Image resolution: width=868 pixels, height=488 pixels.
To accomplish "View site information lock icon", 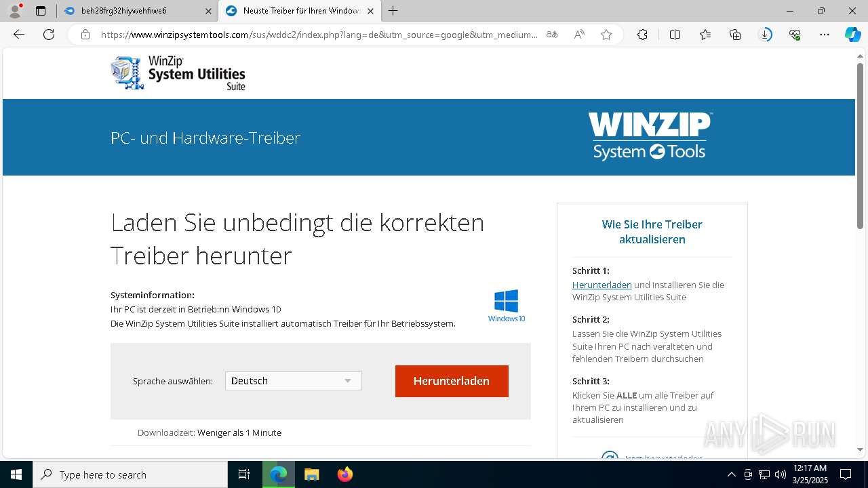I will [x=85, y=35].
